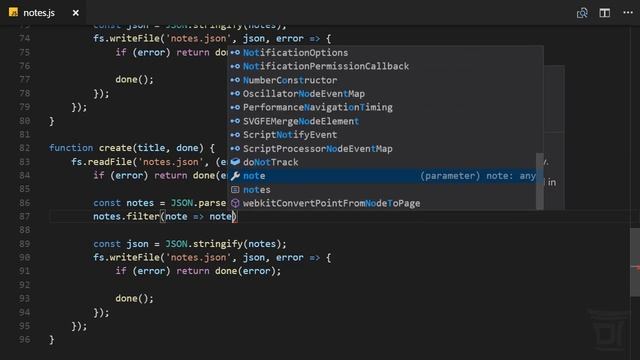Select the notes variable suggestion
640x360 pixels.
(x=382, y=190)
